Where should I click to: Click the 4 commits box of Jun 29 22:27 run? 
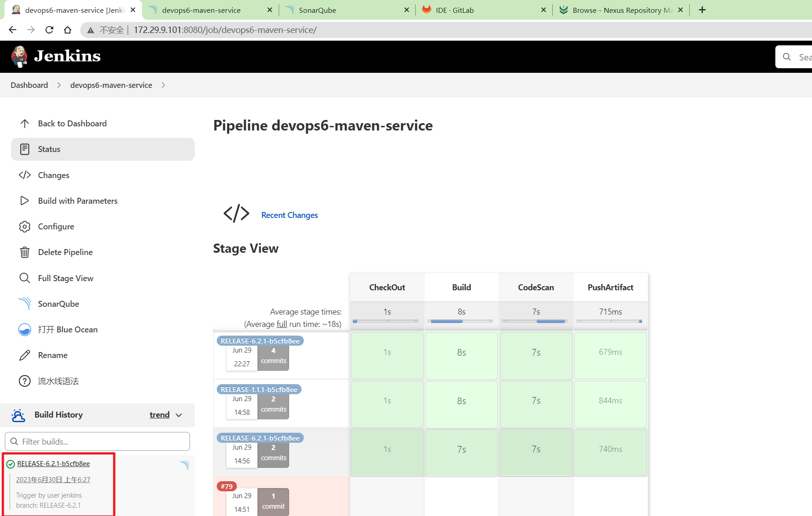tap(274, 358)
